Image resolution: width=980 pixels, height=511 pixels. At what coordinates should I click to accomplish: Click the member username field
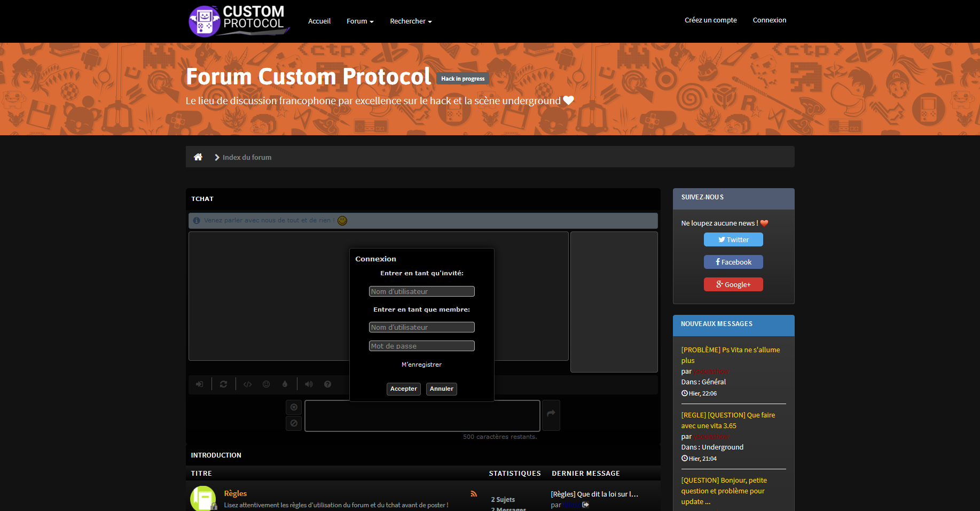pyautogui.click(x=422, y=327)
